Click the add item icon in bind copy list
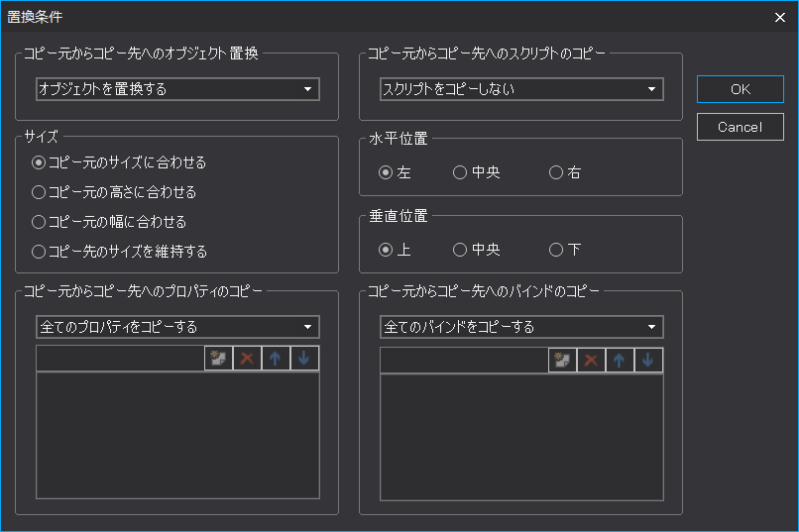This screenshot has width=799, height=532. point(562,361)
